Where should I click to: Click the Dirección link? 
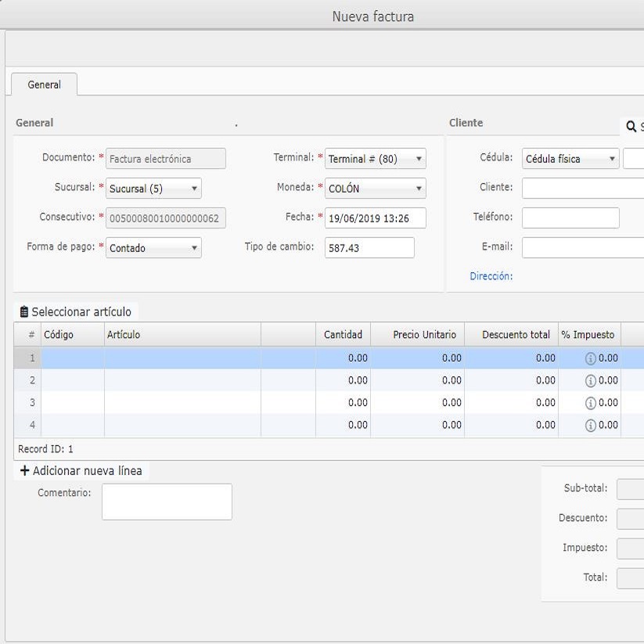click(491, 276)
